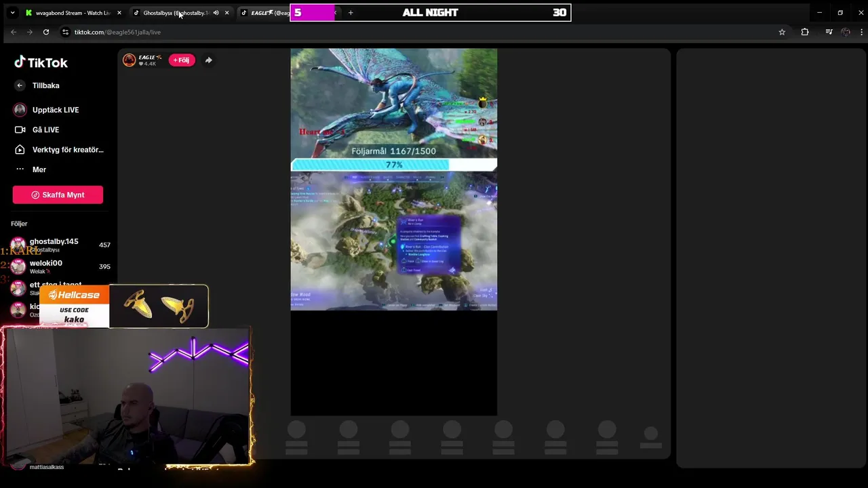
Task: Navigate forward in browser history
Action: 30,32
